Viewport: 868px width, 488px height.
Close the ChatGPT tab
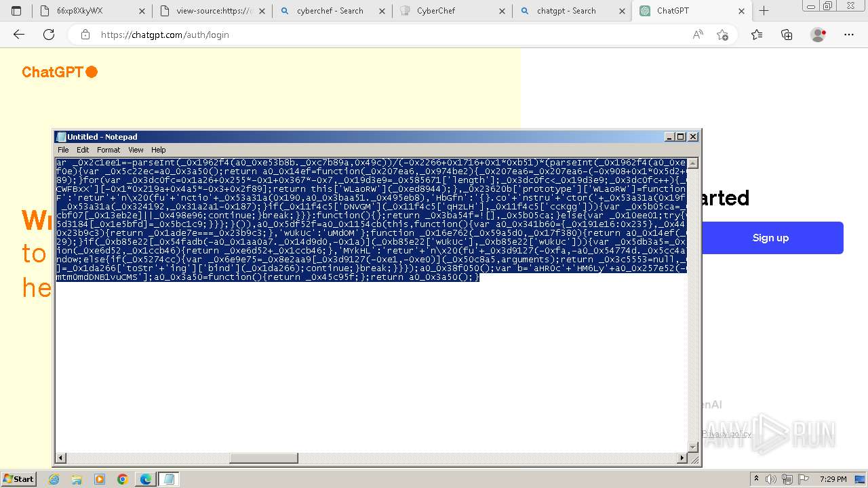[741, 11]
